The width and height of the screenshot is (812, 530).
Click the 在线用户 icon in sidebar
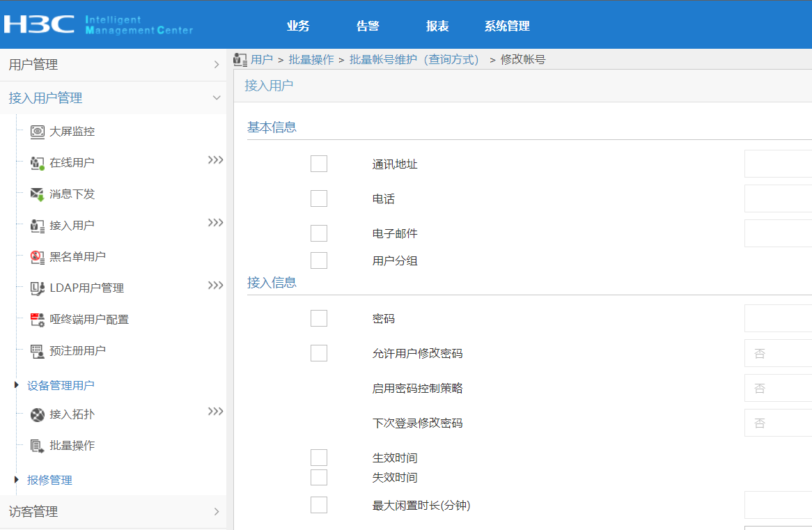38,163
